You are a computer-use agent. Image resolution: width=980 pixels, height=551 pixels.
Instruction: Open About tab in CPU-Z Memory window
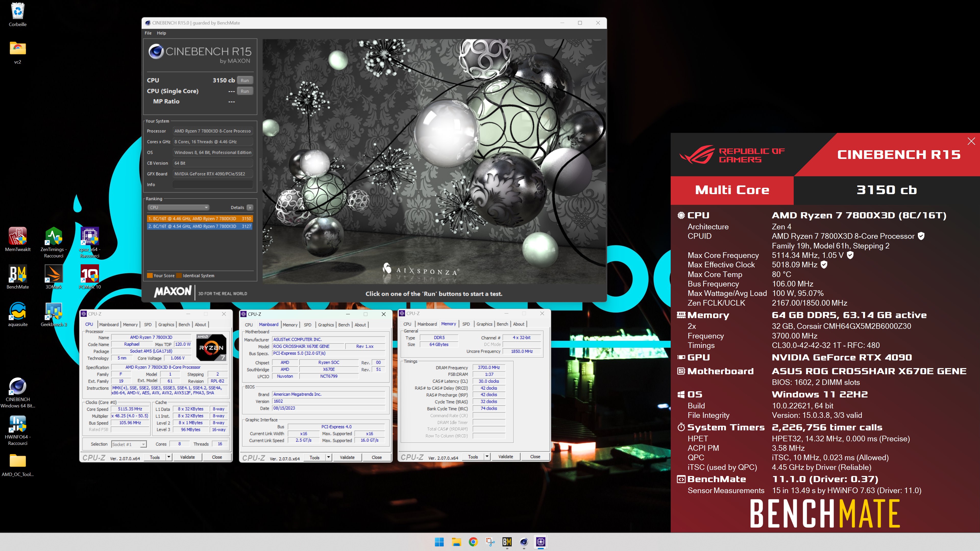click(x=519, y=324)
